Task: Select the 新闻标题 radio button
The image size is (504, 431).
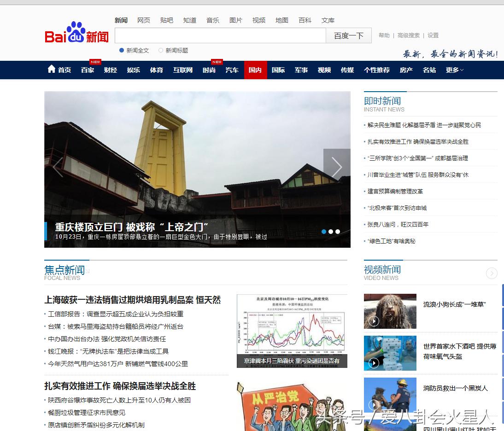Action: [160, 50]
